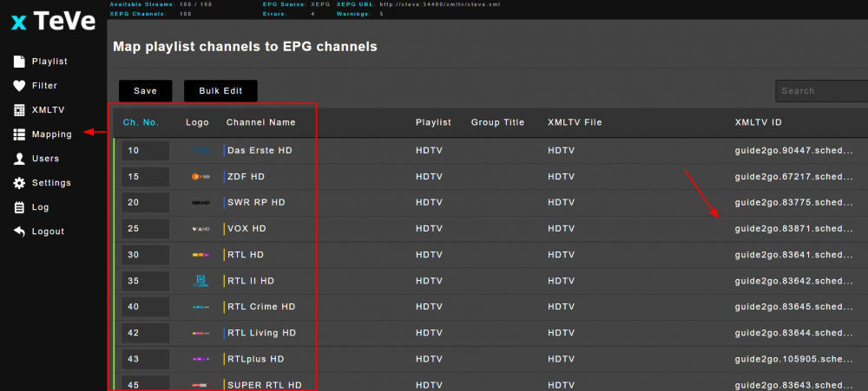Click the ZDF HD channel logo

pos(201,176)
